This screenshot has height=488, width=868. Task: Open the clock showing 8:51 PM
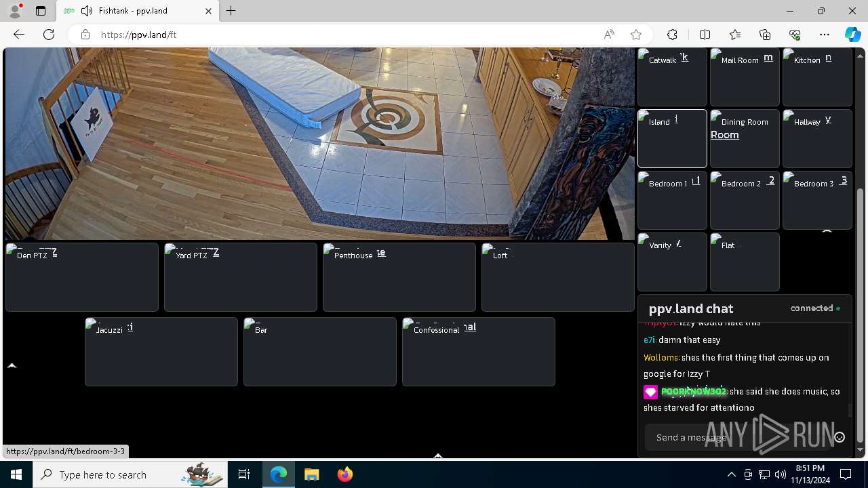coord(810,474)
